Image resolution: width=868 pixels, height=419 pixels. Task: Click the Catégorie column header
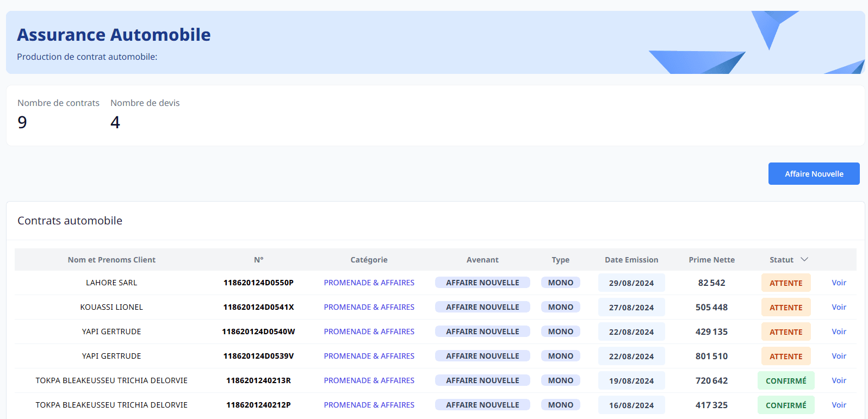click(x=369, y=260)
